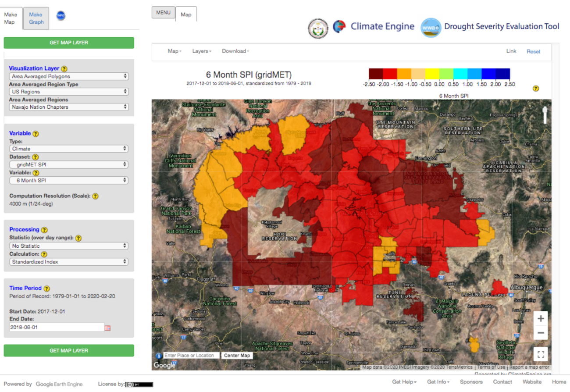The height and width of the screenshot is (392, 570).
Task: Zoom in with the map plus button
Action: click(541, 318)
